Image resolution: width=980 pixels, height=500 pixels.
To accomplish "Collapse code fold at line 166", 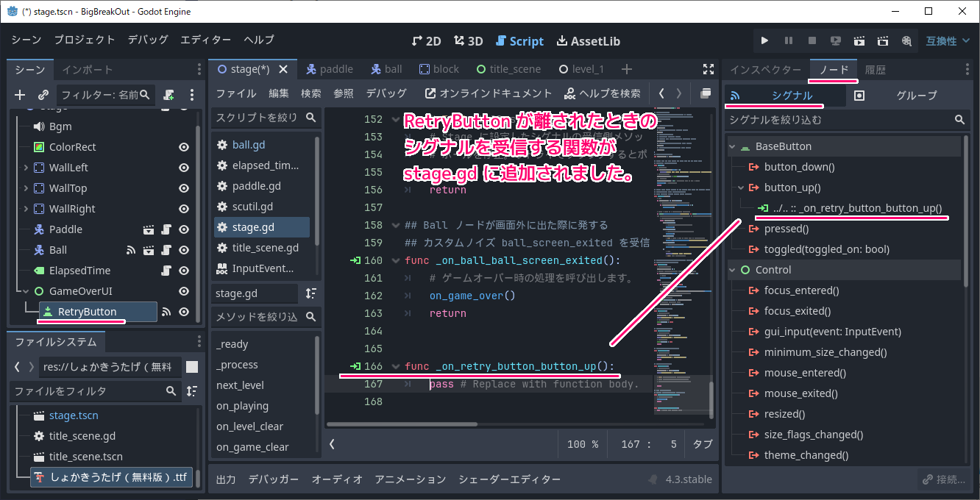I will pos(395,366).
